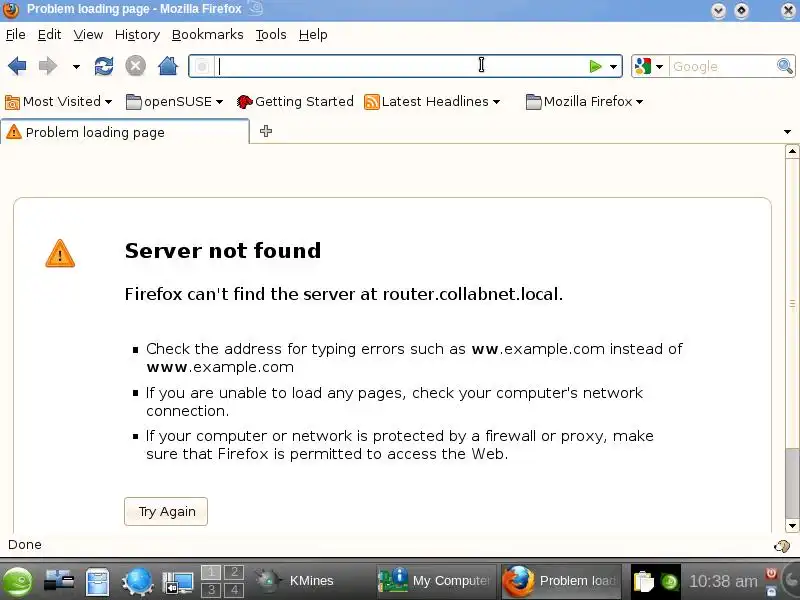Click the Server not found heading
The height and width of the screenshot is (600, 800).
point(223,251)
